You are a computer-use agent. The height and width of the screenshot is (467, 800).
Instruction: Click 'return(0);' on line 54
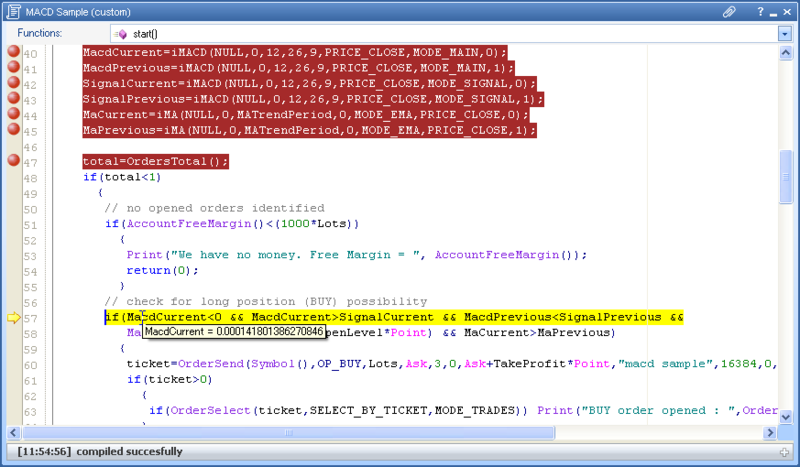[x=162, y=271]
